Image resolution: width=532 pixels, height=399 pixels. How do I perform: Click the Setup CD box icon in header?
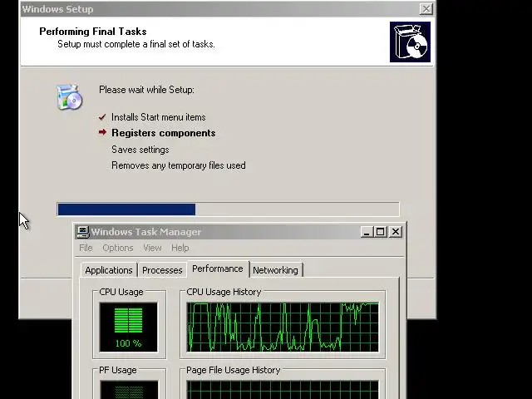(410, 42)
